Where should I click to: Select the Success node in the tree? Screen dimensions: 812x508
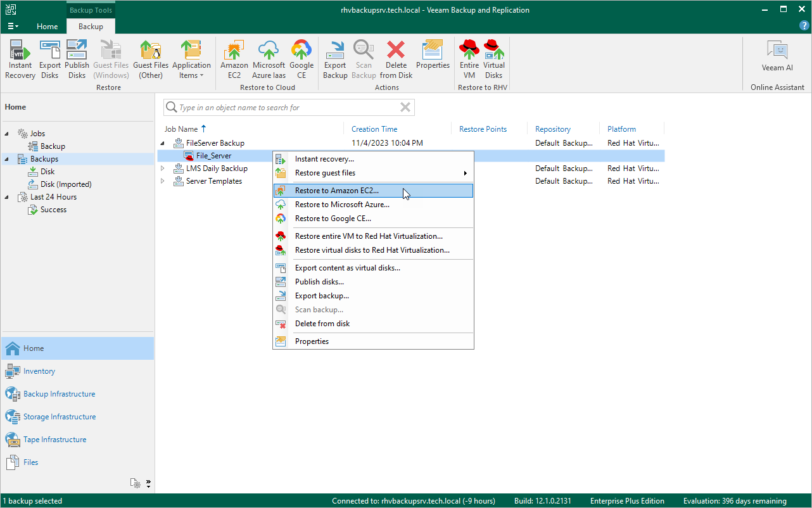tap(53, 210)
